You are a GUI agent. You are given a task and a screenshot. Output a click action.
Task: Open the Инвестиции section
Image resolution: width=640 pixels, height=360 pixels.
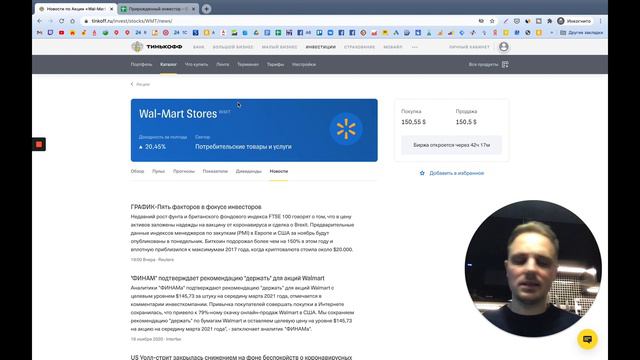(321, 47)
